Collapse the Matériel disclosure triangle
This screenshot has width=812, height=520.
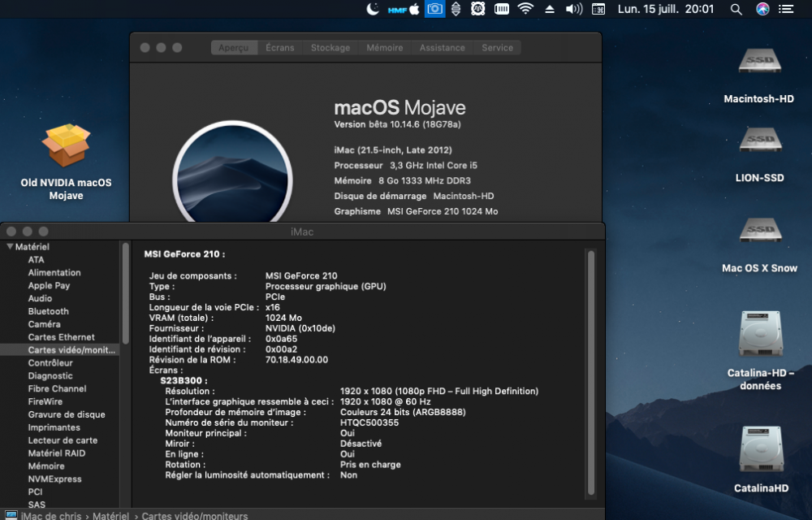[9, 246]
